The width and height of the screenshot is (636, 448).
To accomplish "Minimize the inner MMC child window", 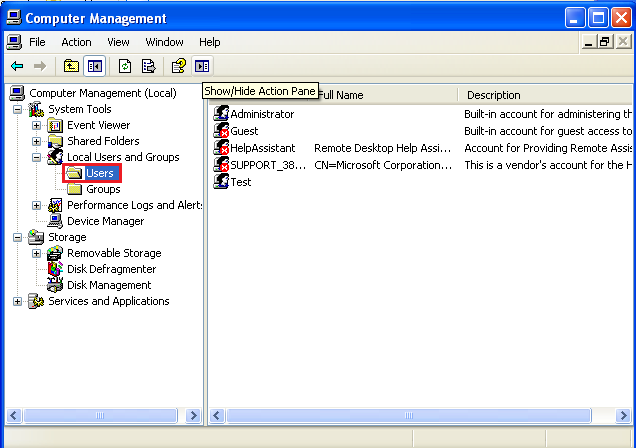I will click(x=589, y=42).
